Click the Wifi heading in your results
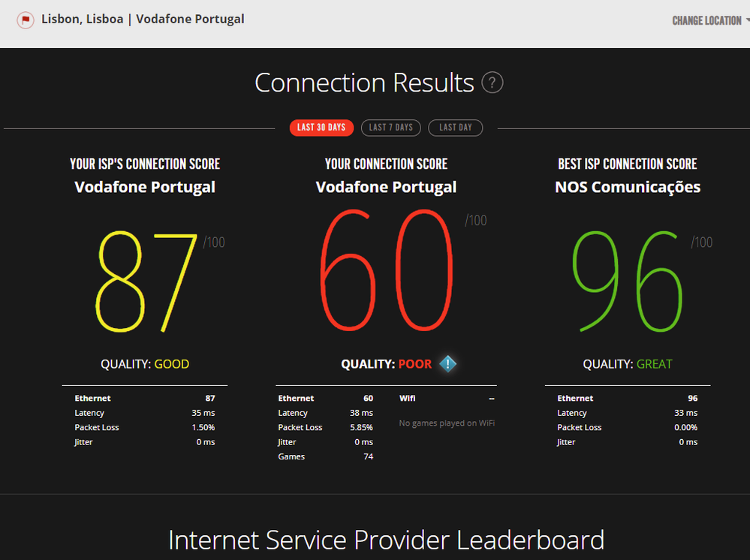 click(x=408, y=399)
